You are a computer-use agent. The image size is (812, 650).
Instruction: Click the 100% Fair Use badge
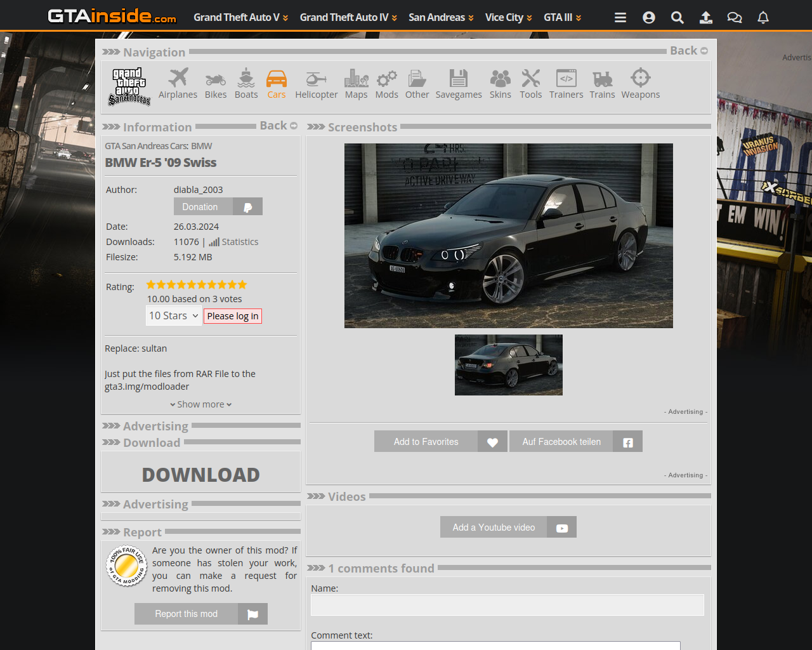[x=127, y=566]
